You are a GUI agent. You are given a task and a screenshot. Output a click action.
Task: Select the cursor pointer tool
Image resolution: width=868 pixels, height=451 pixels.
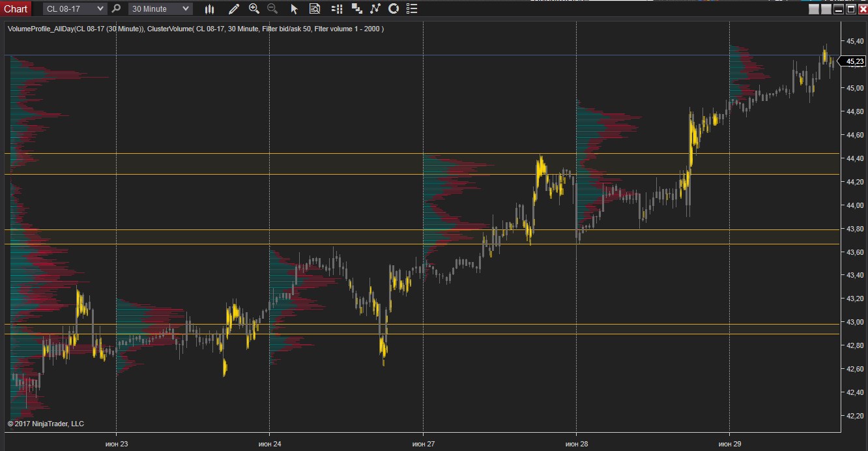coord(294,9)
